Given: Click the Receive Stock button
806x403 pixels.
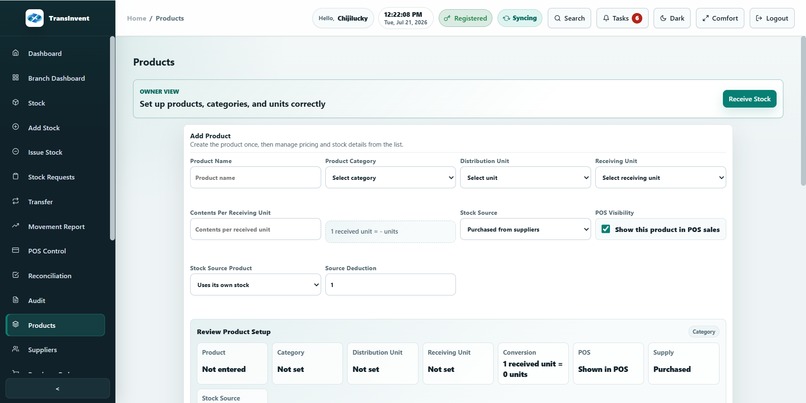Looking at the screenshot, I should [x=749, y=99].
